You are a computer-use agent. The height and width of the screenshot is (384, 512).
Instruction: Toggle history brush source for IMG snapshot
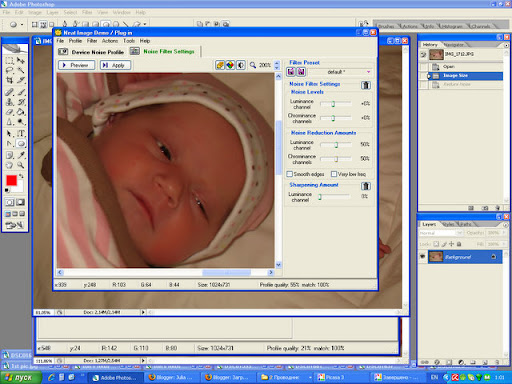click(x=423, y=54)
